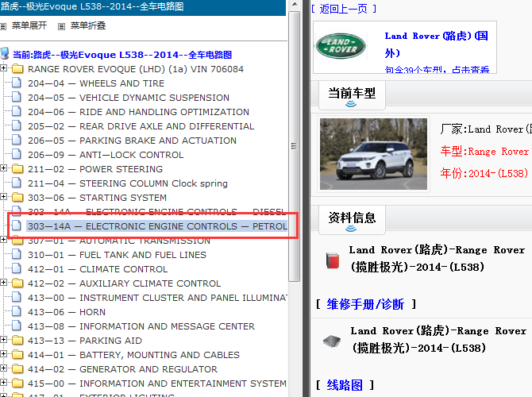Click document icon beside 204—05 VEHICLE DYNAMIC SUSPENSION
This screenshot has height=397, width=532.
[17, 98]
